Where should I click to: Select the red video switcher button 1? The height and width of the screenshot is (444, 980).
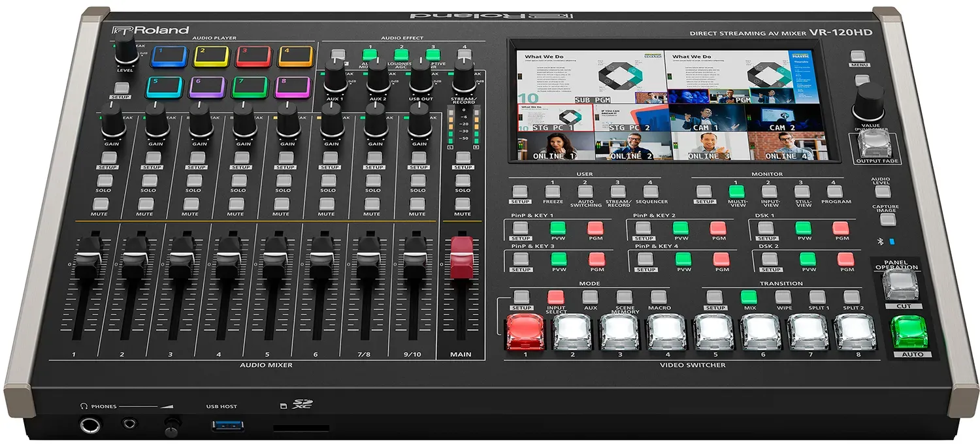[x=525, y=331]
